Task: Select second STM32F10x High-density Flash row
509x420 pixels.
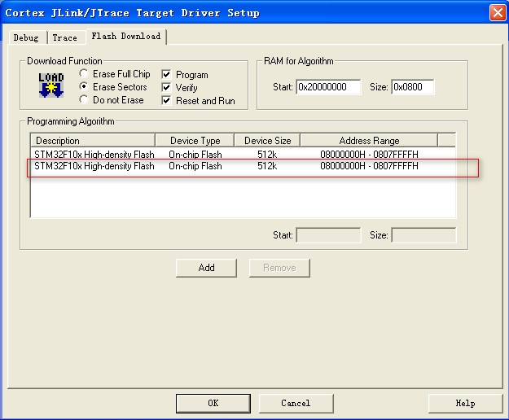Action: tap(94, 166)
